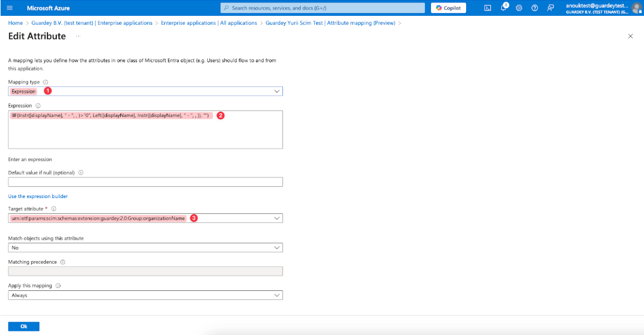Click the info icon beside Mapping type

pos(45,82)
